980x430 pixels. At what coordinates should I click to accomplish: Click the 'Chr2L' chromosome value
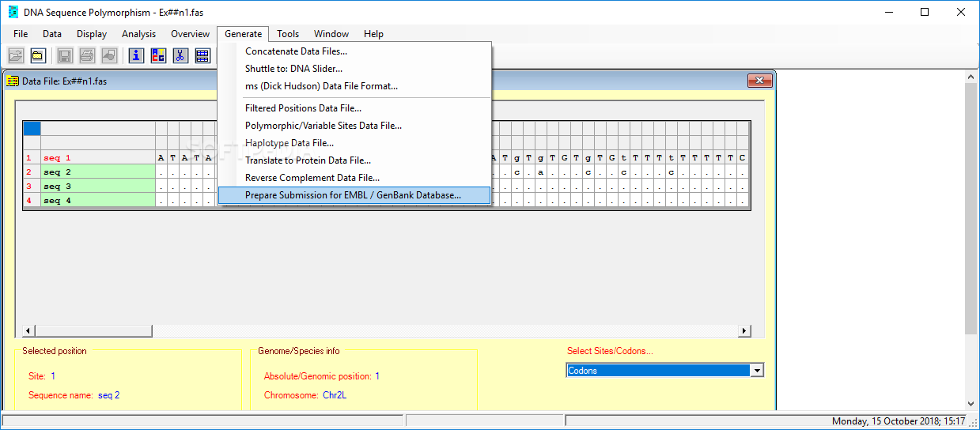[335, 395]
